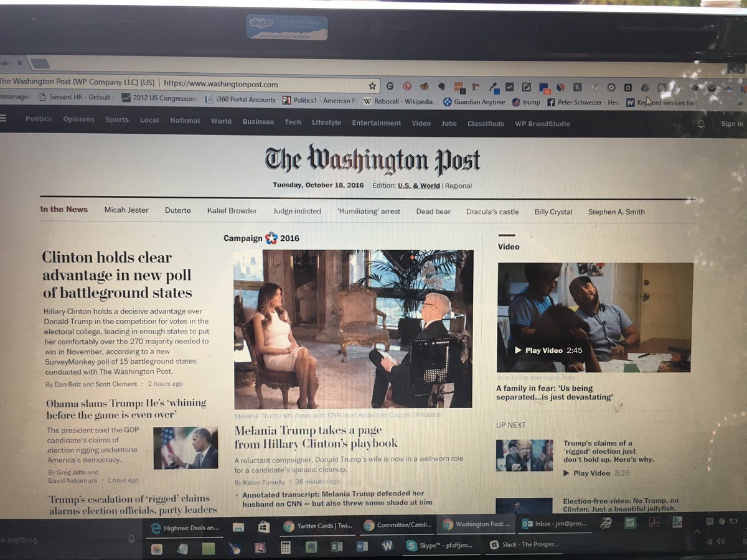Bookmark this page with the star icon
747x560 pixels.
[x=372, y=86]
